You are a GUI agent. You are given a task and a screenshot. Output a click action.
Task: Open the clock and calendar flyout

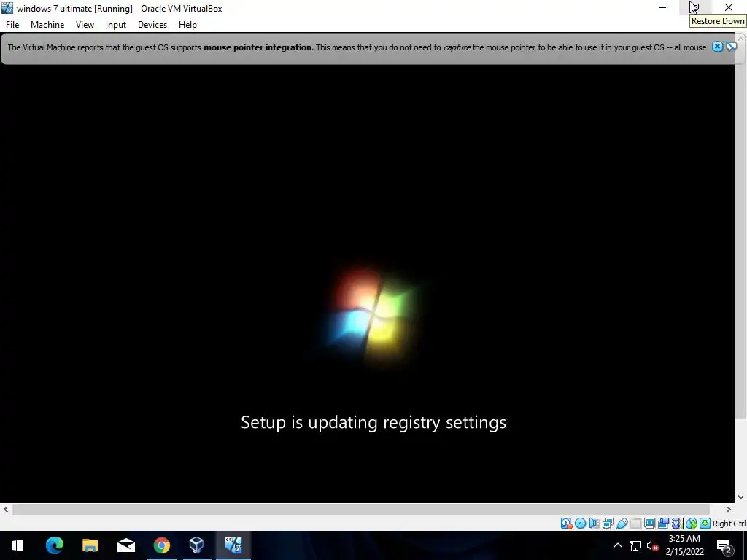(x=684, y=545)
